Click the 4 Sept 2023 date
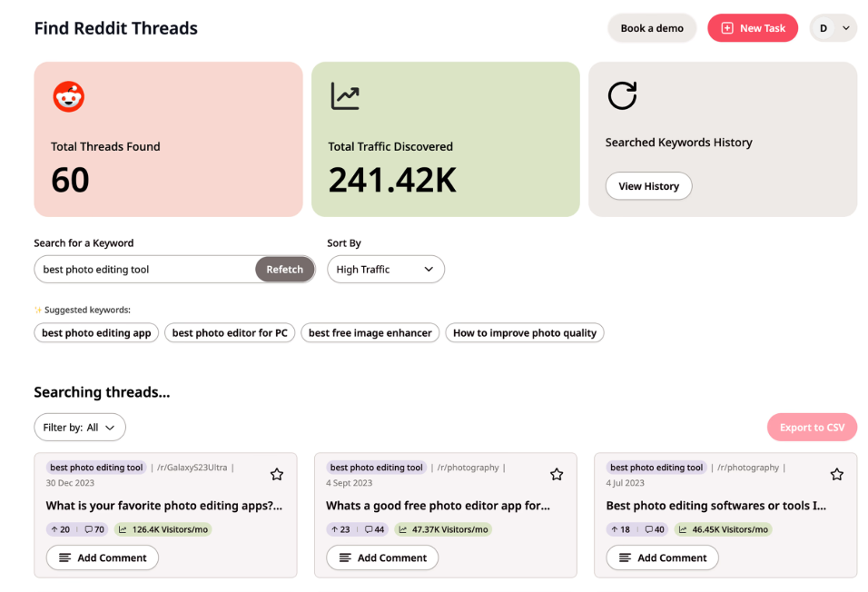 (x=350, y=483)
